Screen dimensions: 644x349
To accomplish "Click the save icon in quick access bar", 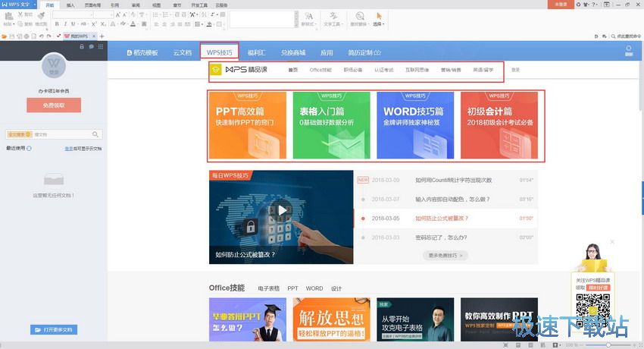I will coord(12,36).
